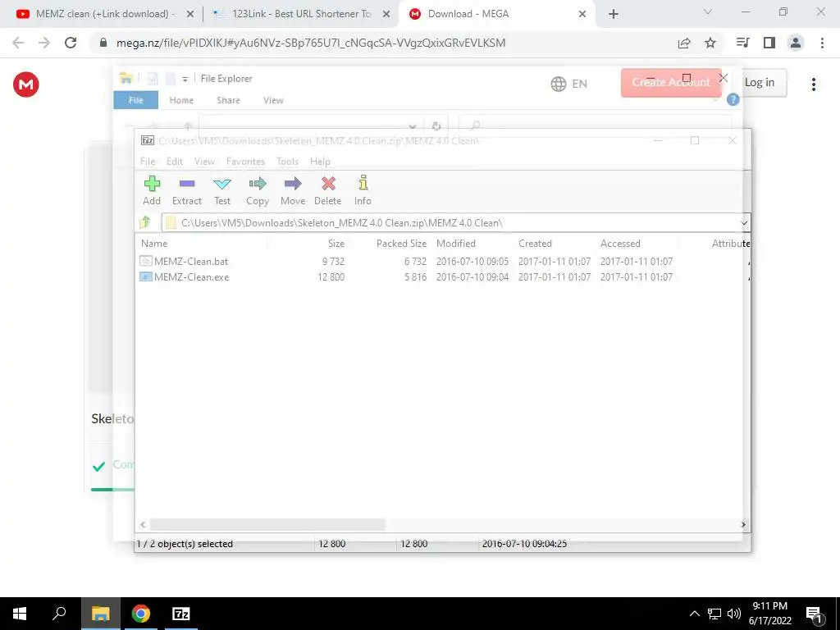This screenshot has width=840, height=630.
Task: Expand the 7-Zip address path dropdown
Action: coord(743,223)
